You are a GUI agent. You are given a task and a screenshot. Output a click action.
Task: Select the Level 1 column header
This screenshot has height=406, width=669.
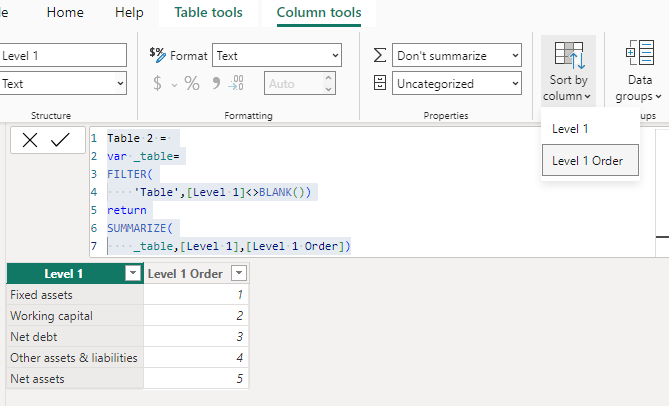(x=64, y=273)
